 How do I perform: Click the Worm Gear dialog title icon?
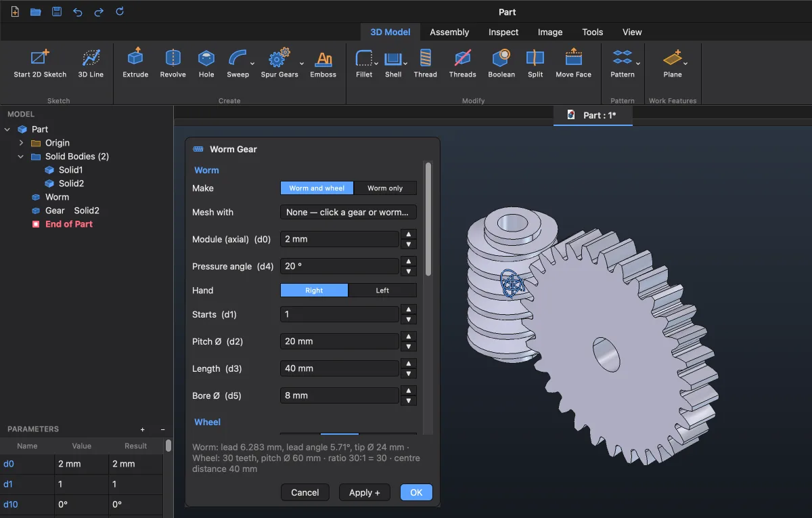(198, 149)
